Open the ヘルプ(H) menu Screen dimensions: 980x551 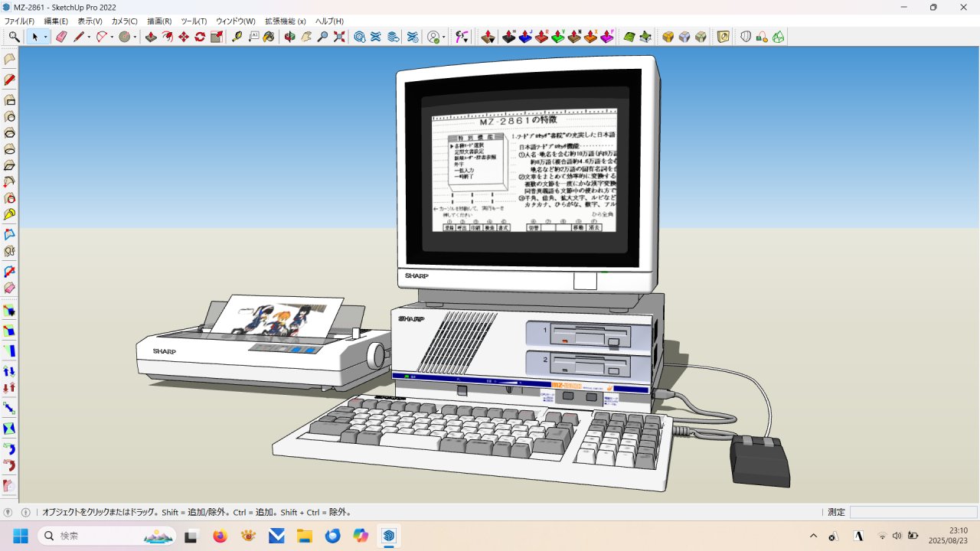329,21
